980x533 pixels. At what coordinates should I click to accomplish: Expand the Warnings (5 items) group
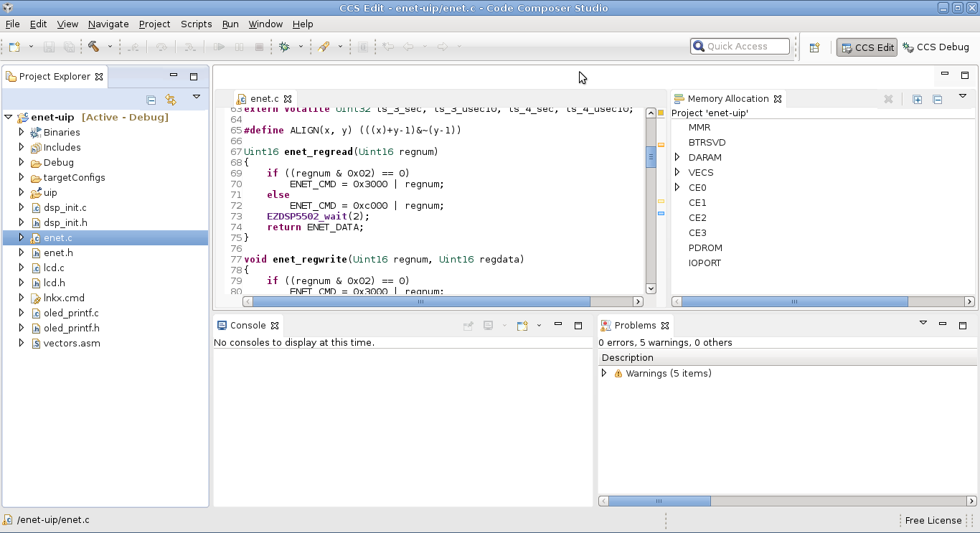[x=604, y=373]
